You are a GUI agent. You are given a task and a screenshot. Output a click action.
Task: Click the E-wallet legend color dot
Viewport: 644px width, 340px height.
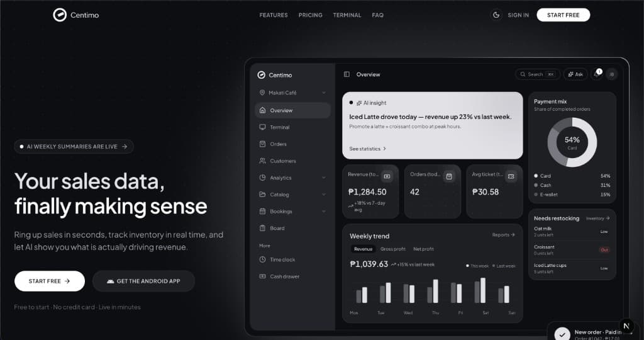(536, 195)
